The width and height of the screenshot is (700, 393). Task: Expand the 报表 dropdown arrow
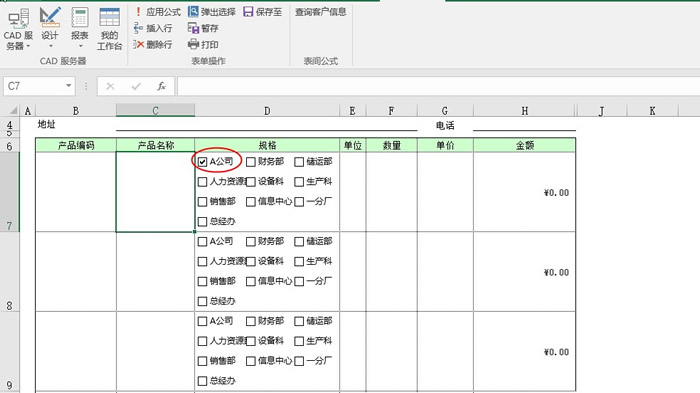pyautogui.click(x=80, y=46)
